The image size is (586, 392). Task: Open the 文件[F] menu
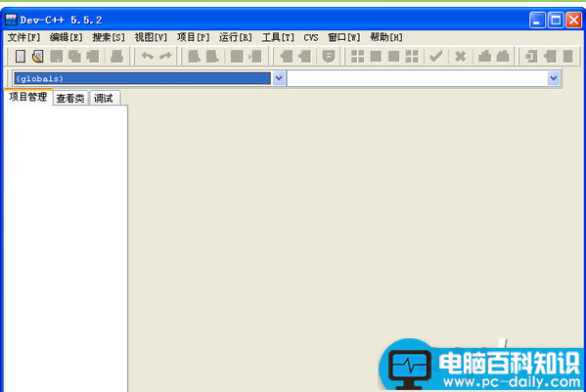click(23, 37)
